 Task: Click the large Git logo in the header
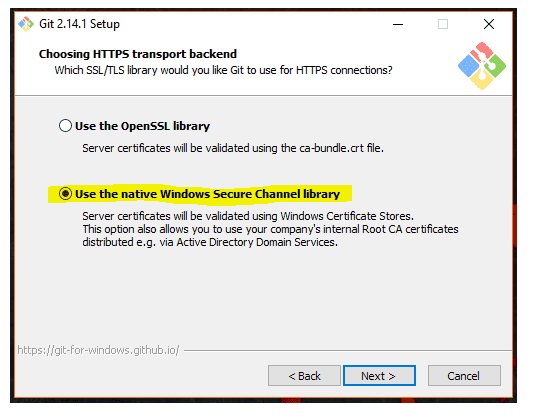point(482,66)
